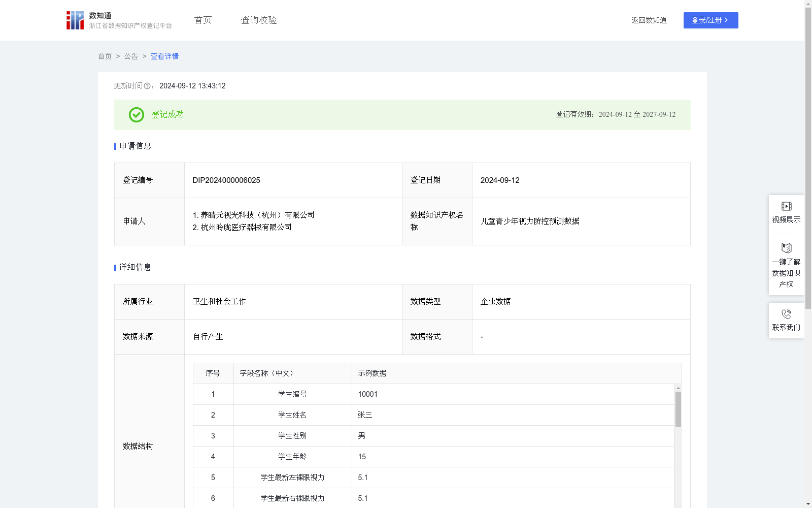Click the 申请信息 section heading

(x=136, y=146)
